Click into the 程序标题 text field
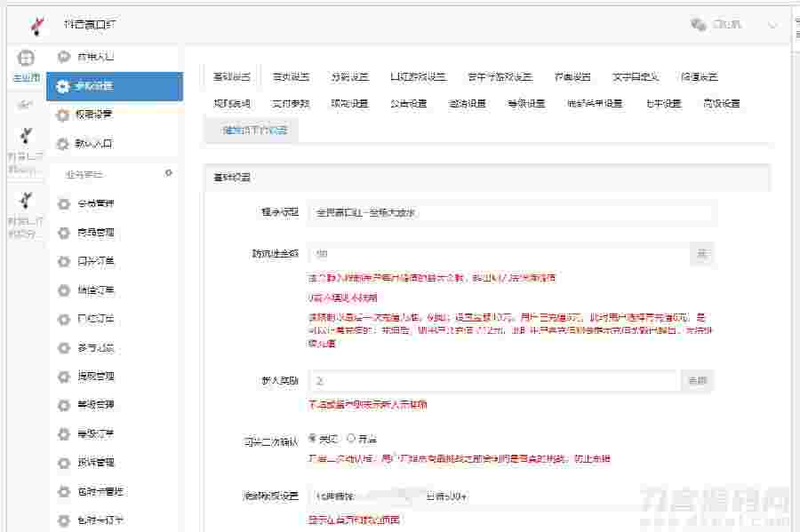The width and height of the screenshot is (800, 532). click(511, 213)
